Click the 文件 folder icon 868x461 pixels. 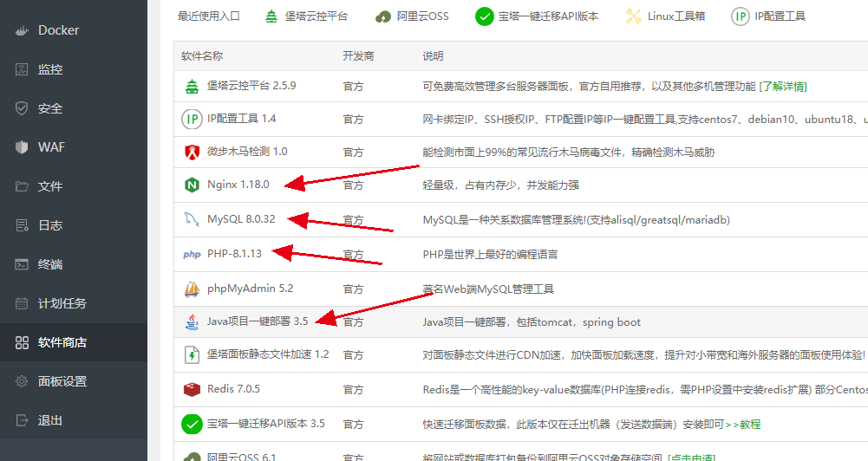point(22,186)
